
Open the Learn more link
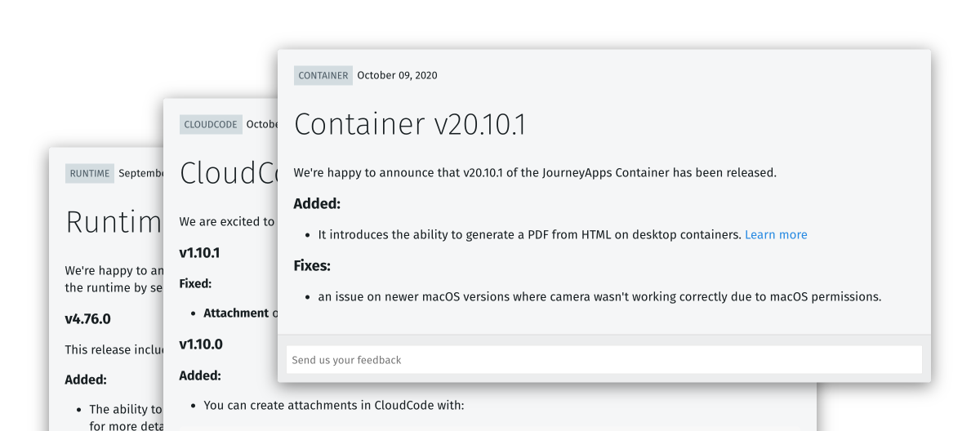coord(776,234)
